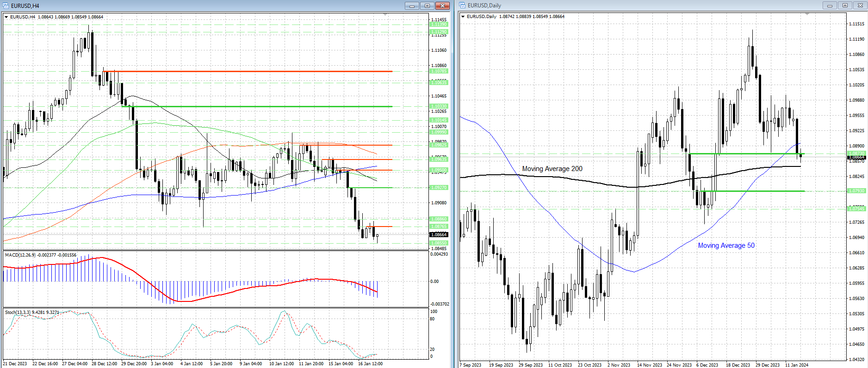The width and height of the screenshot is (868, 368).
Task: Click the EURUSD,H4 title bar text
Action: (x=25, y=6)
